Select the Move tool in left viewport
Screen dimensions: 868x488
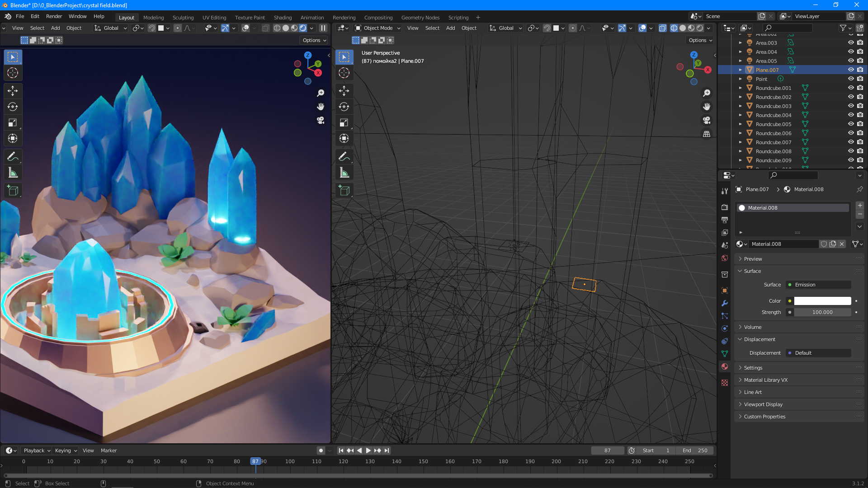click(x=13, y=91)
